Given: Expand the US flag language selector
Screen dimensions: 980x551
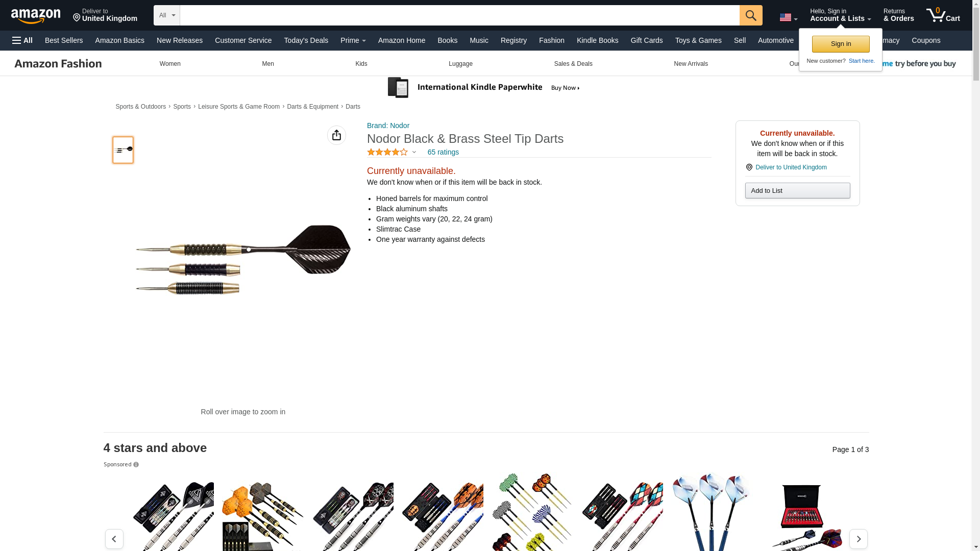Looking at the screenshot, I should 788,17.
